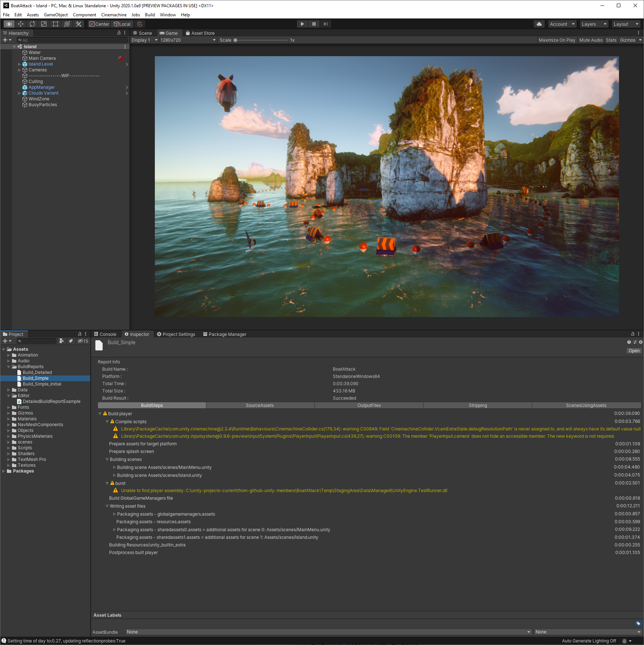Toggle Maximize On Play
Image resolution: width=644 pixels, height=645 pixels.
557,40
